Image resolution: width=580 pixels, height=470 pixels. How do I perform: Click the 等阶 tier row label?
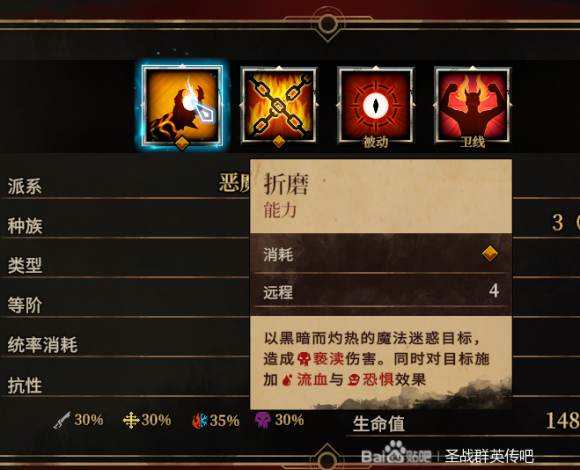[x=25, y=305]
